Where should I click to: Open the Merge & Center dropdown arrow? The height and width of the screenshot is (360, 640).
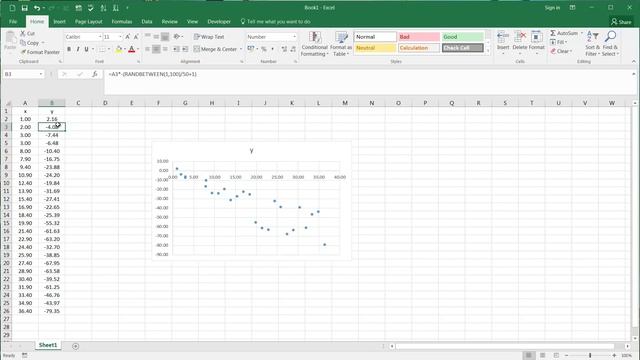[241, 49]
